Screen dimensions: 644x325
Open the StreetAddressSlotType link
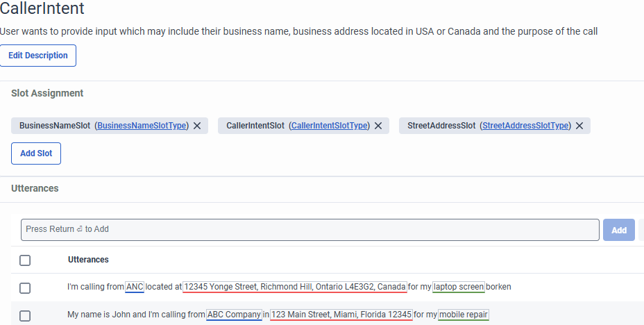coord(526,126)
